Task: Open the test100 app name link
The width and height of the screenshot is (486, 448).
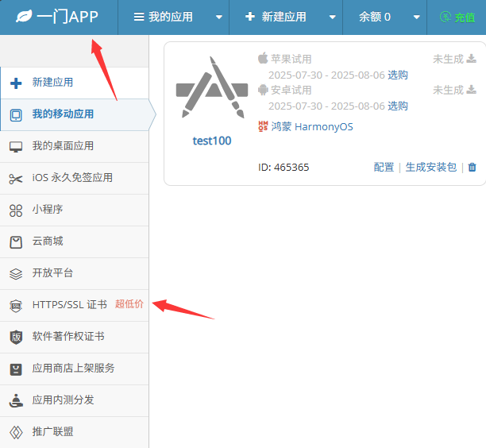Action: 212,141
